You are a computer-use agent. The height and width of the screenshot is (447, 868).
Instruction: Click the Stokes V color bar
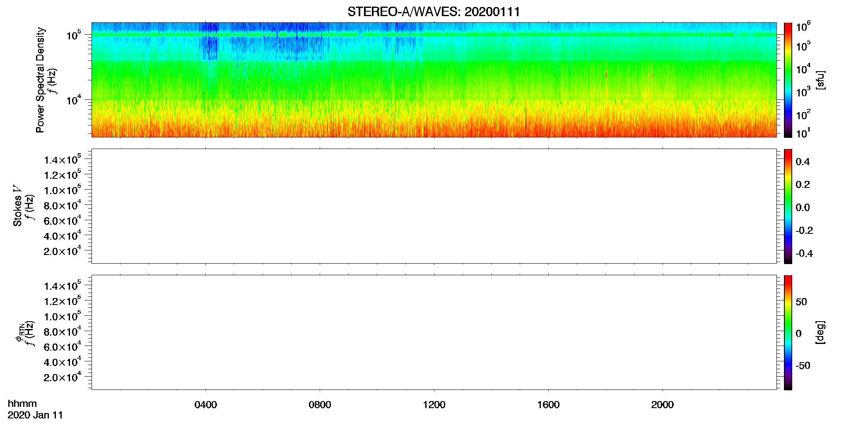coord(788,206)
